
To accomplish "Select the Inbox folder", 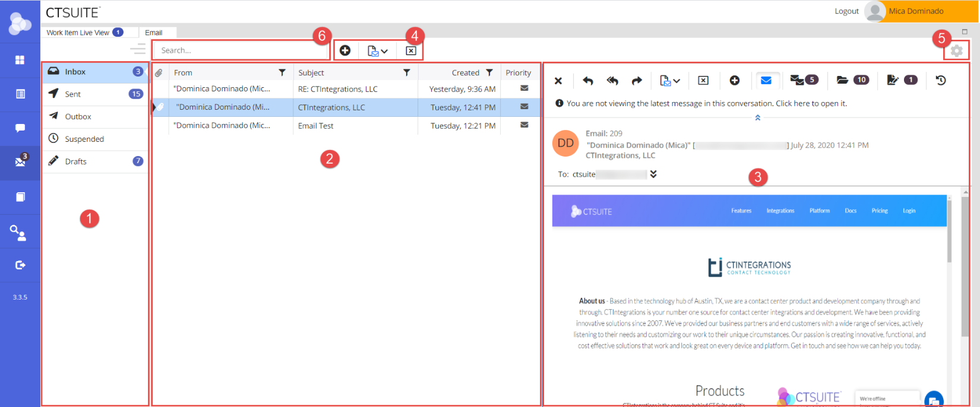I will pos(95,72).
